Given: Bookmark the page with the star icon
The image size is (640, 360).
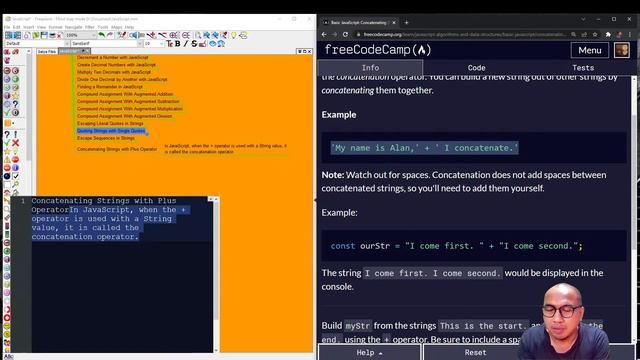Looking at the screenshot, I should [x=595, y=35].
